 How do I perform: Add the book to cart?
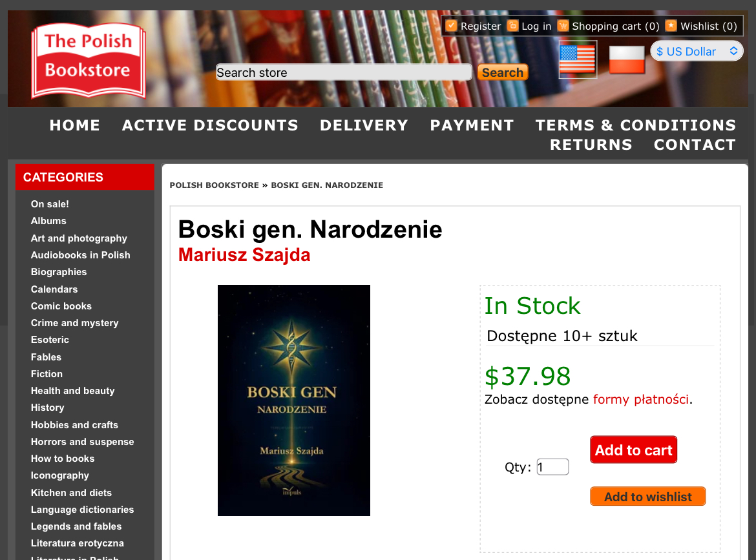633,450
